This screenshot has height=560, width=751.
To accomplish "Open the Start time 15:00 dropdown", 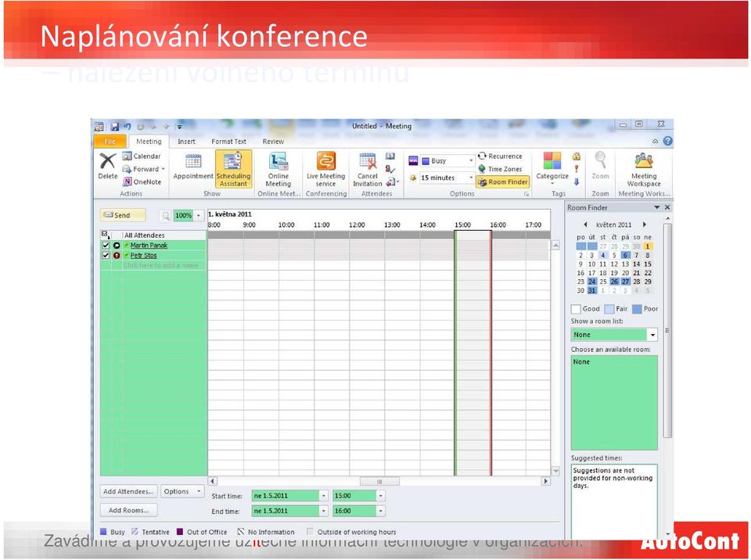I will click(380, 496).
